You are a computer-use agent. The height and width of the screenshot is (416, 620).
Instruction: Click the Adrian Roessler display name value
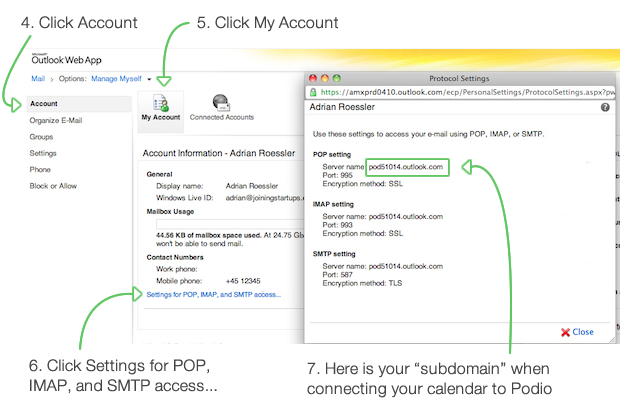252,186
